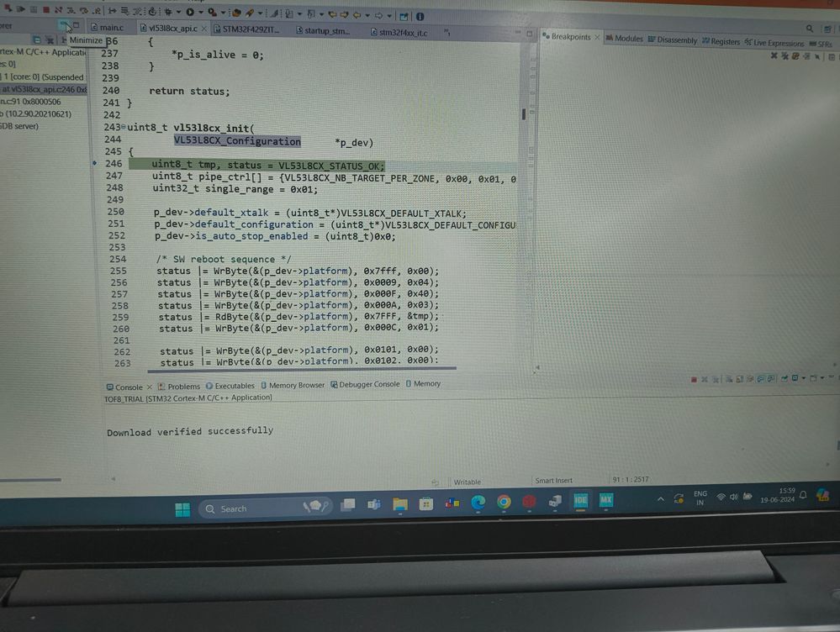Open Chrome from the taskbar
The width and height of the screenshot is (840, 632).
pos(504,502)
